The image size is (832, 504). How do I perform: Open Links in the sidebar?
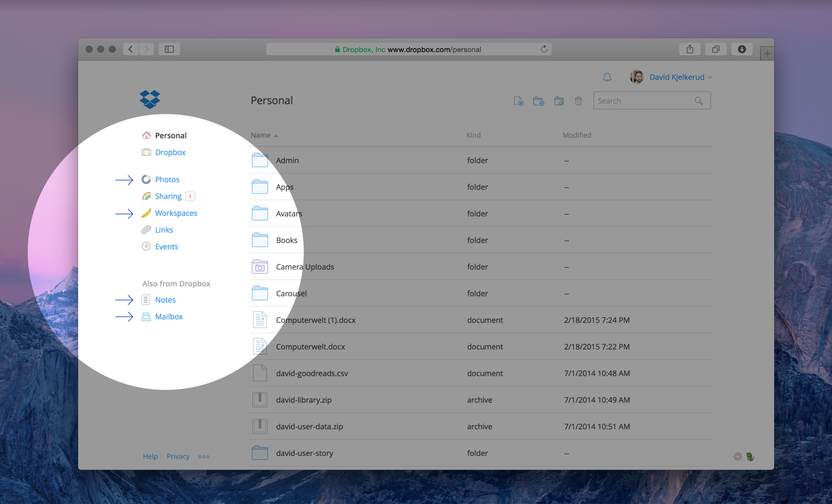pos(164,230)
